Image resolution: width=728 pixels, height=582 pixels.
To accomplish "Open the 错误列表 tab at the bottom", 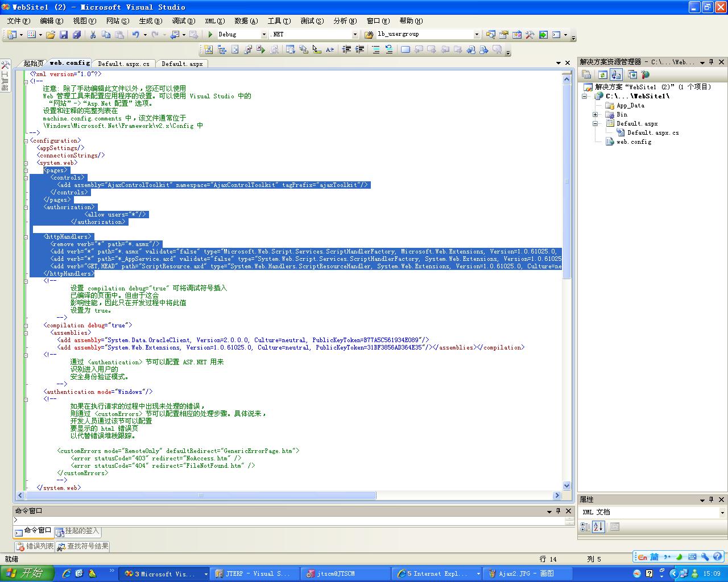I will (x=35, y=546).
